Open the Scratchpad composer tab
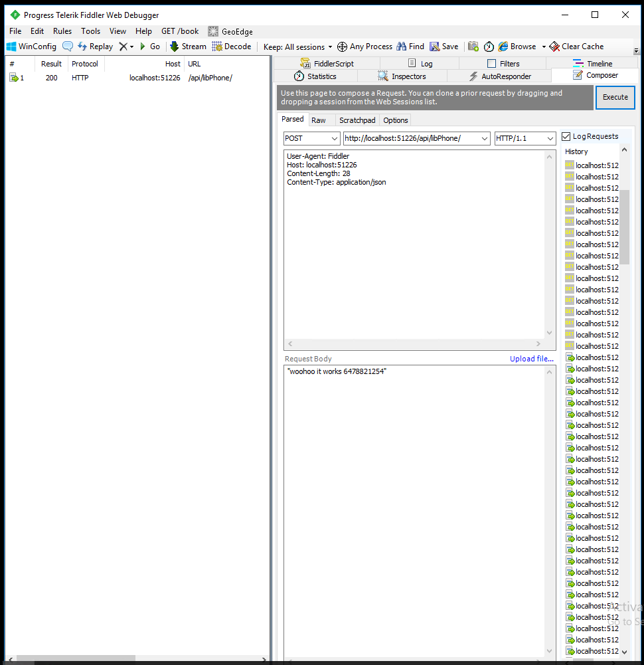Screen dimensions: 644x665 [x=357, y=120]
